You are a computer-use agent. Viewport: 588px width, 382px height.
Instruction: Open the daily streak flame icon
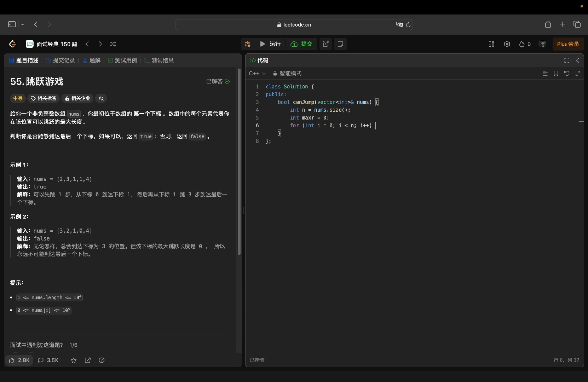point(522,44)
